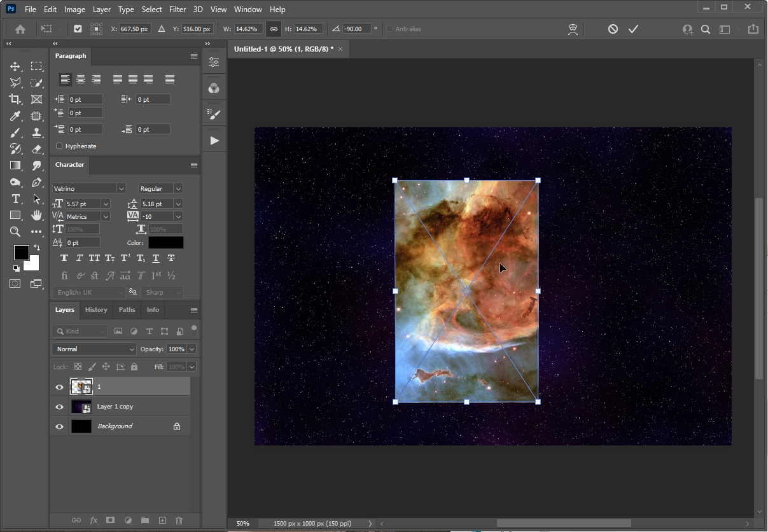
Task: Open the leading 5.18 pt dropdown
Action: [178, 204]
